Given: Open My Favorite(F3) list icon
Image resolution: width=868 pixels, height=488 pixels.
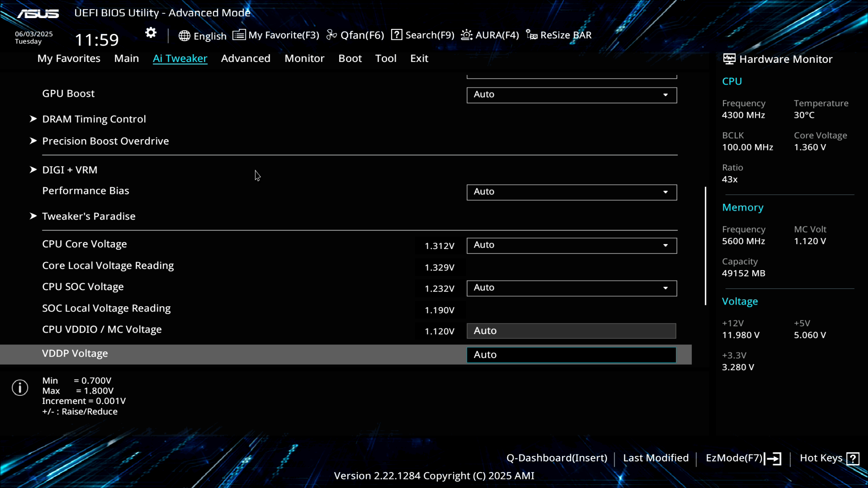Looking at the screenshot, I should coord(239,35).
